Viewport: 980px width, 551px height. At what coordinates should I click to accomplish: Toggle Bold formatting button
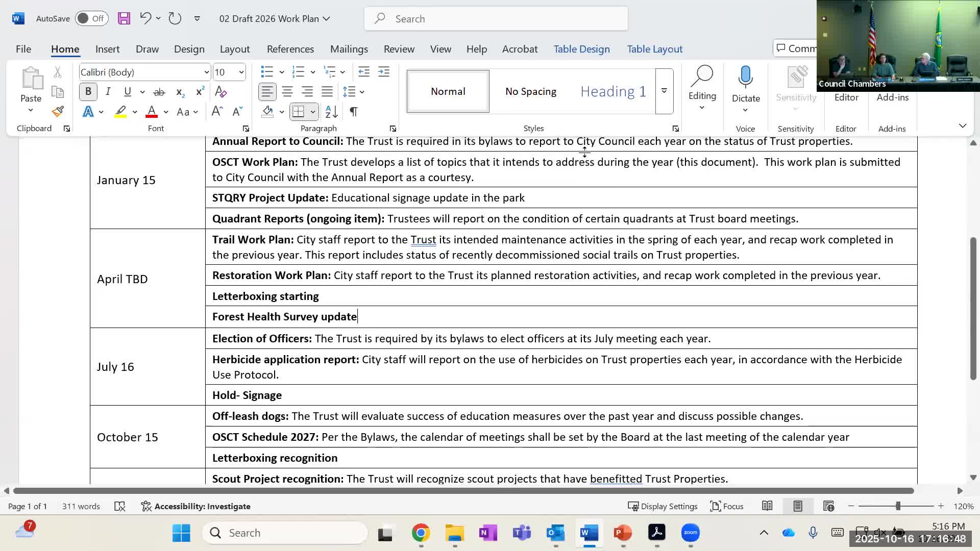pos(88,92)
